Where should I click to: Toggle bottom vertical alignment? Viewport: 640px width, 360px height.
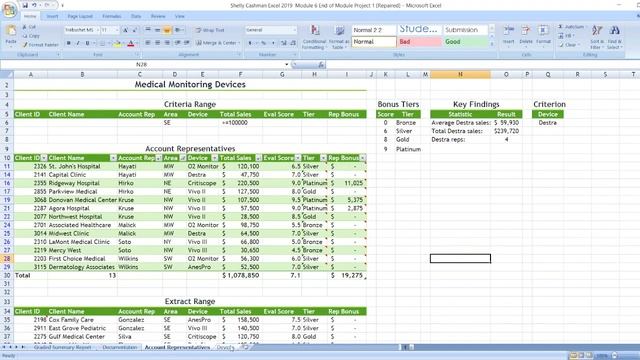point(167,30)
